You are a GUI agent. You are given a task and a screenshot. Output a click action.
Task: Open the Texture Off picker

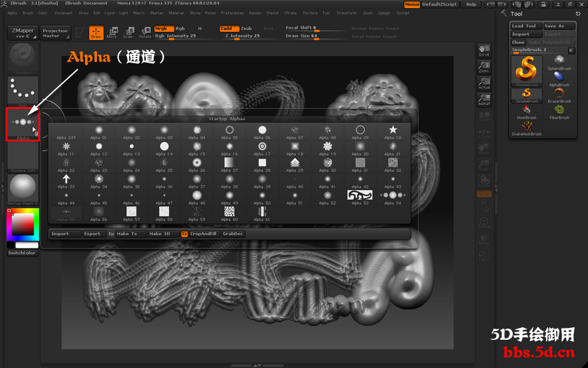[23, 157]
